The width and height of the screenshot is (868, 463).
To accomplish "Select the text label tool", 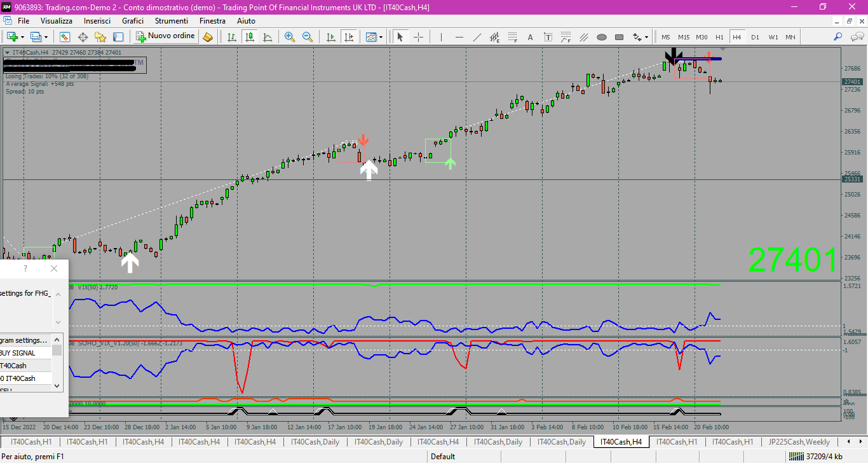I will (548, 37).
